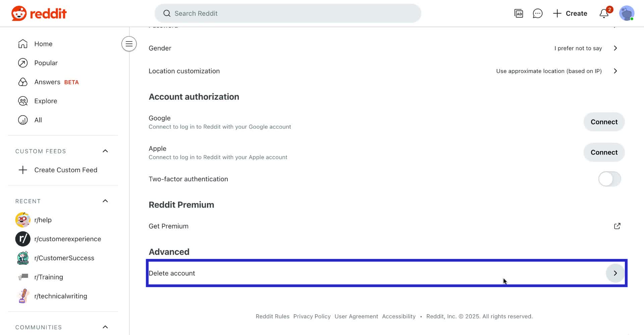
Task: Select the Popular feed icon
Action: click(22, 63)
